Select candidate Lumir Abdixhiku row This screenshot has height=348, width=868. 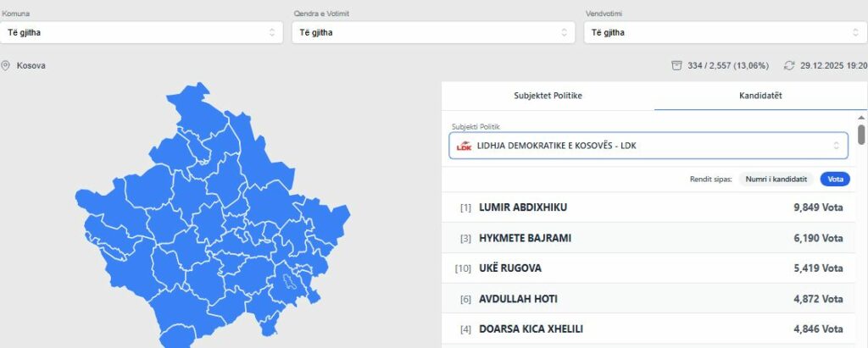pos(648,207)
